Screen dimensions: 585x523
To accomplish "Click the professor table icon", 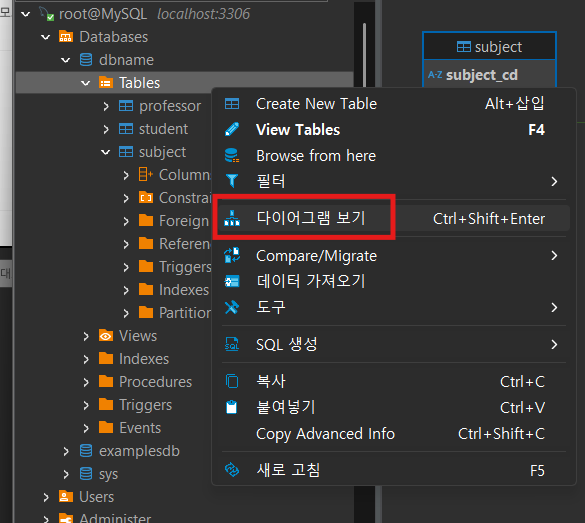I will [x=126, y=106].
